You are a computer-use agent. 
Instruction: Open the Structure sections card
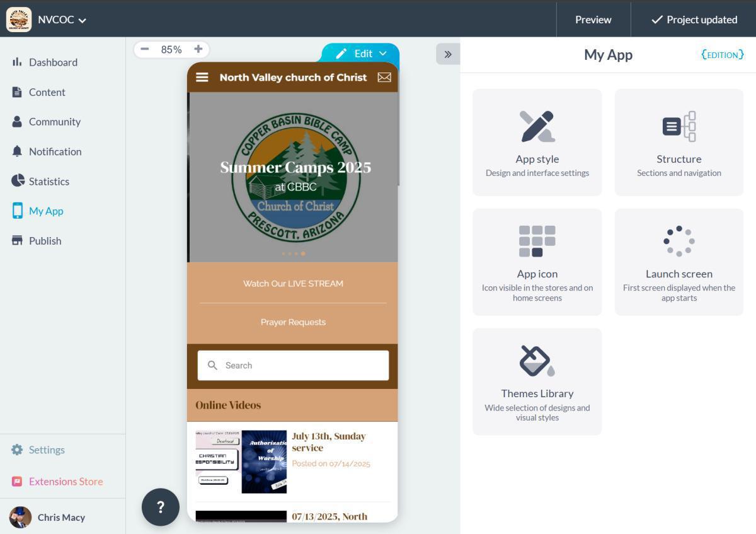(x=679, y=141)
